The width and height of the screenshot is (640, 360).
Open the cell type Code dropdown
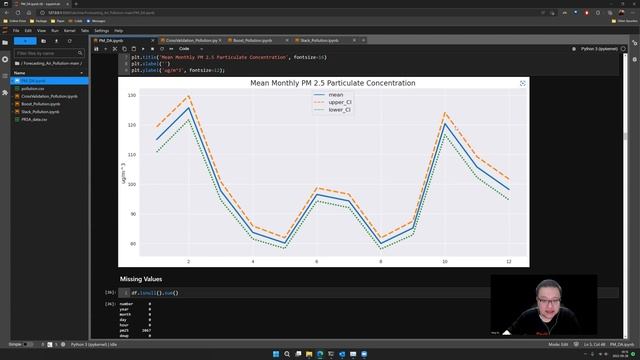(x=191, y=49)
